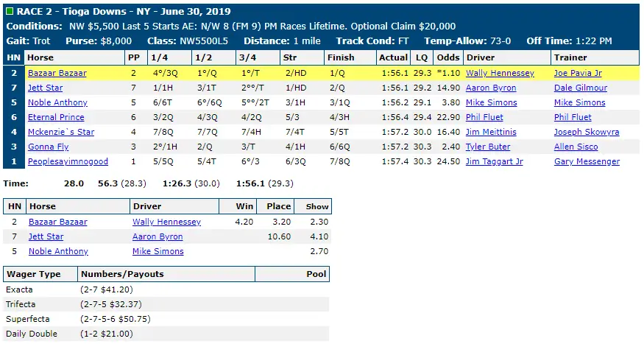Screen dimensions: 644x344
Task: Select the Noble Anthony horse link in results table
Action: pyautogui.click(x=57, y=102)
